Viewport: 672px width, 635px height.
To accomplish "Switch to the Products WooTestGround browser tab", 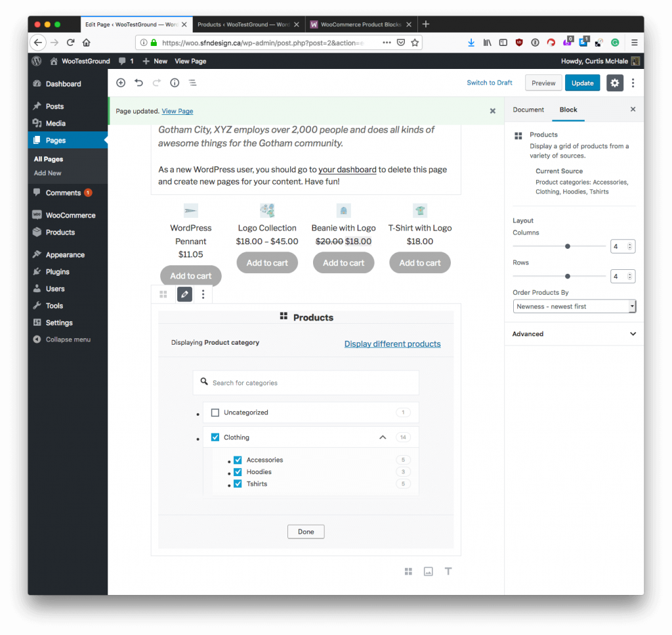I will [x=249, y=24].
